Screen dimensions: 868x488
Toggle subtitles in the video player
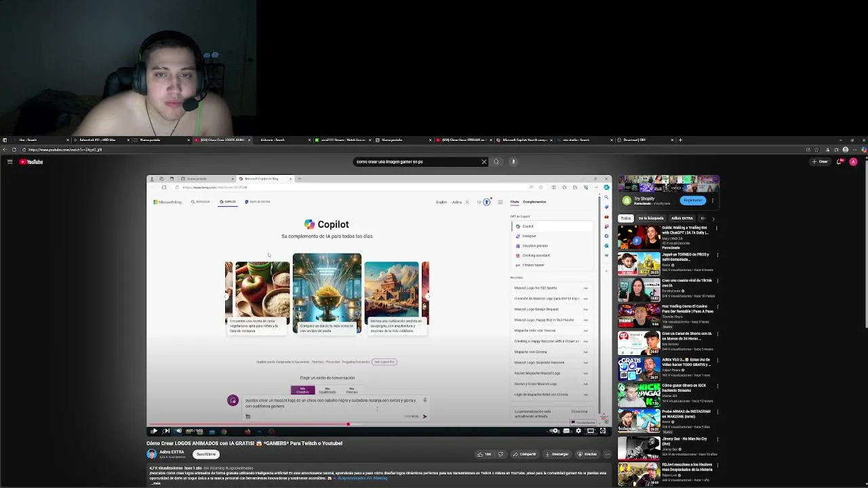pos(566,431)
